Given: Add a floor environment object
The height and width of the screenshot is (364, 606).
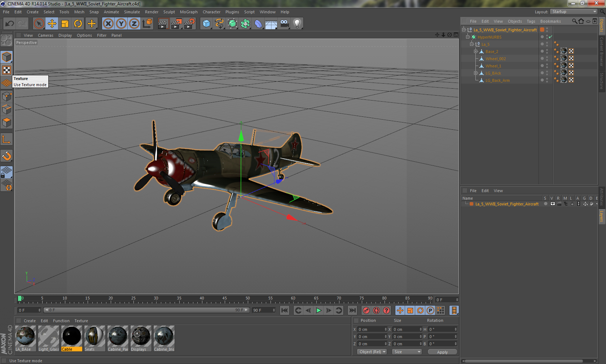Looking at the screenshot, I should 271,24.
